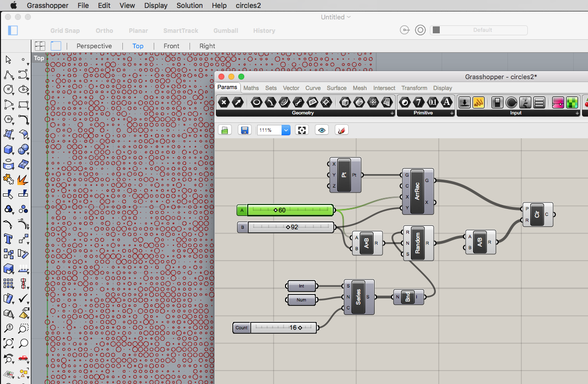
Task: Switch to the Maths tab
Action: click(x=251, y=88)
